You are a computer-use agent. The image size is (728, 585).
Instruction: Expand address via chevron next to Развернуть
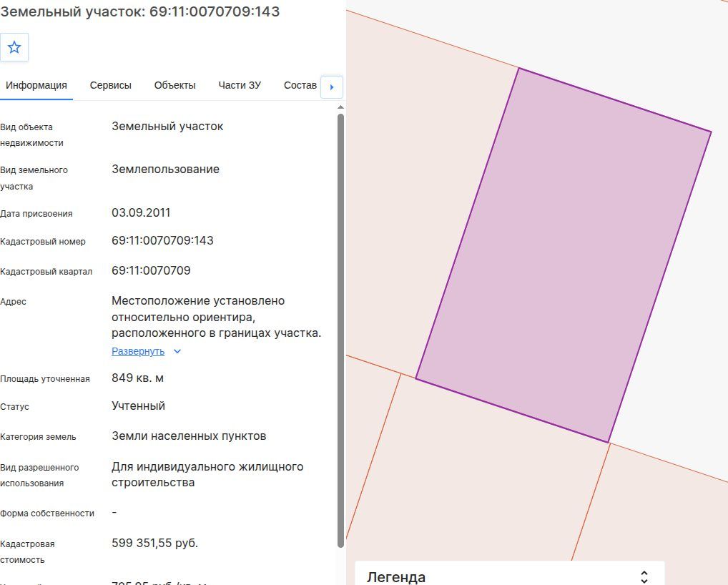pos(177,351)
